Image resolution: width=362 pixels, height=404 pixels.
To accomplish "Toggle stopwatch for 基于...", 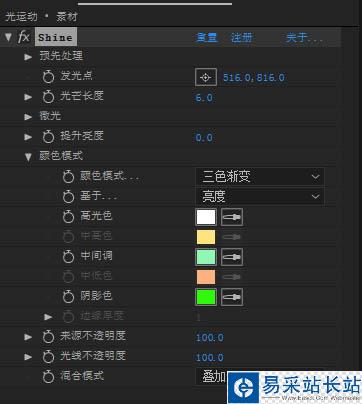I will point(68,197).
